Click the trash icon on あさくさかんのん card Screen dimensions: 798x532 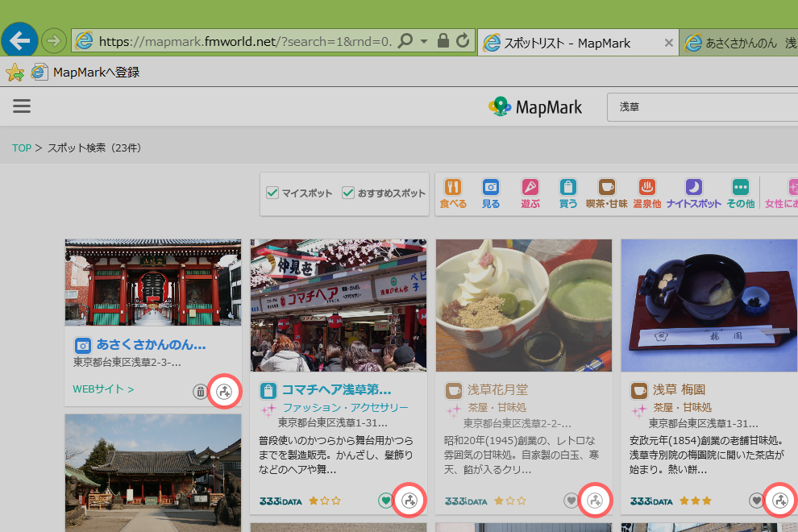pyautogui.click(x=200, y=393)
